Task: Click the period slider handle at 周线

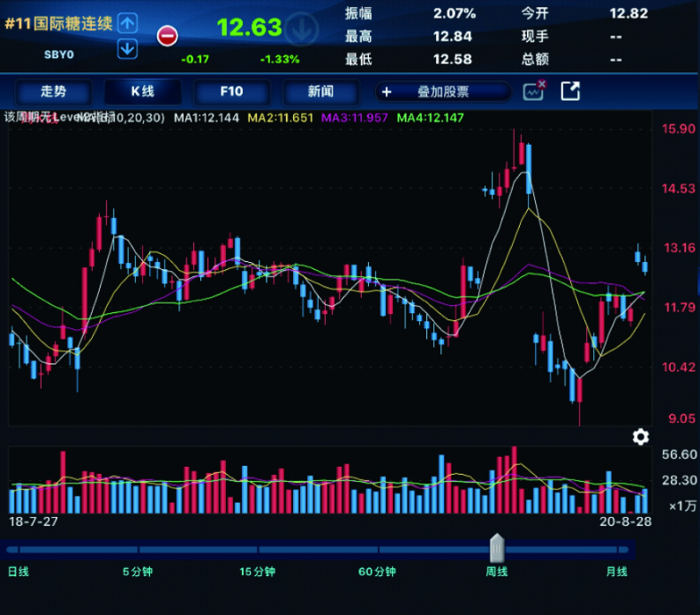Action: click(497, 549)
